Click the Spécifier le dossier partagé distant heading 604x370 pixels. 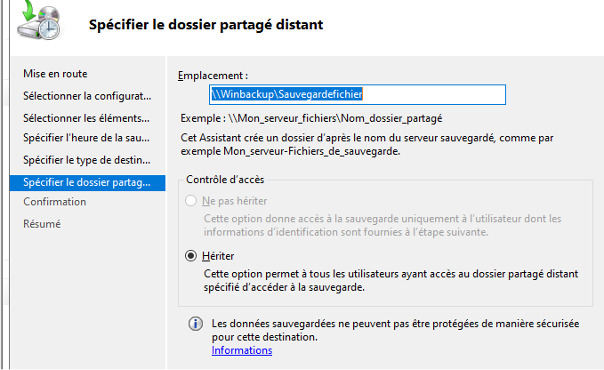click(206, 25)
